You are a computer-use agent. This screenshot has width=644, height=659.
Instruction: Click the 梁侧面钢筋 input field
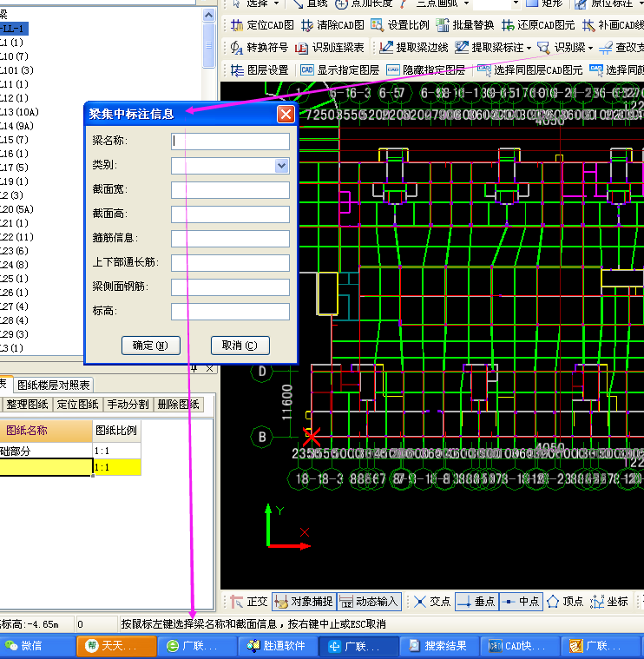click(230, 287)
